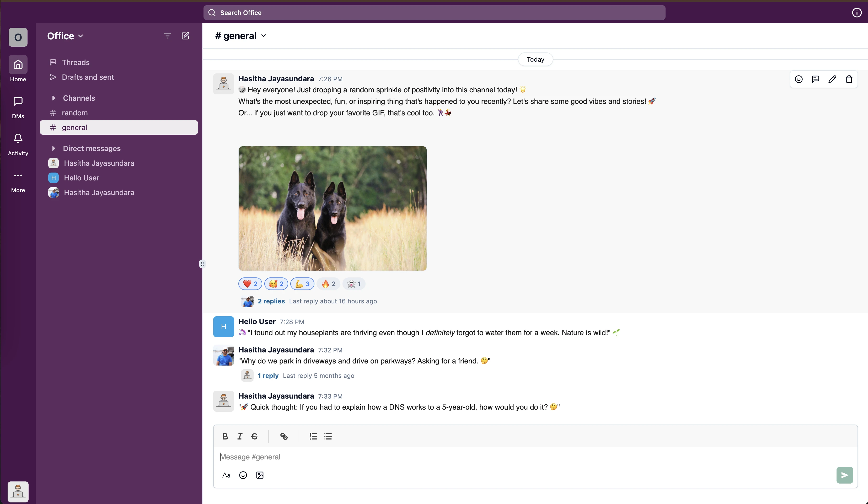Expand the Channels section
868x504 pixels.
53,98
